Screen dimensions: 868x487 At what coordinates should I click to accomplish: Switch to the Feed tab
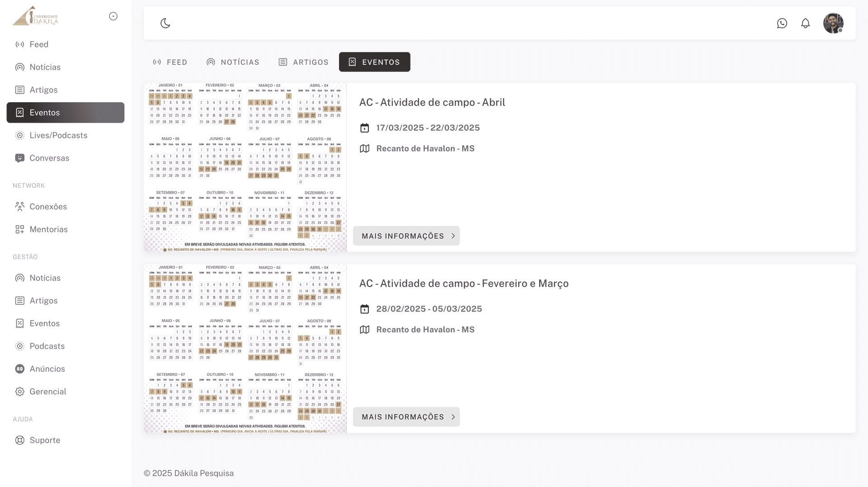[170, 62]
